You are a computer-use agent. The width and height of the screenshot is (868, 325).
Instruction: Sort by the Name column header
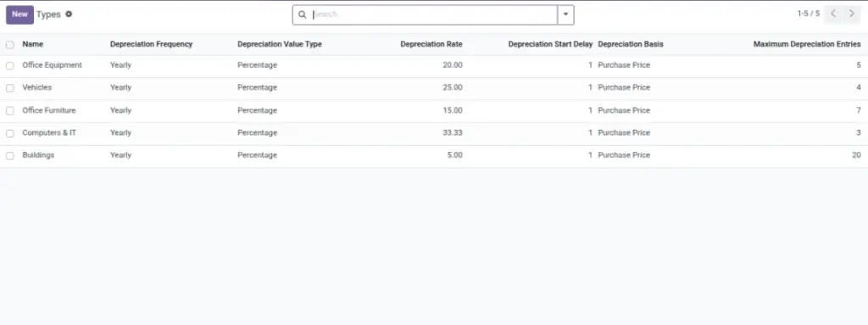coord(33,44)
